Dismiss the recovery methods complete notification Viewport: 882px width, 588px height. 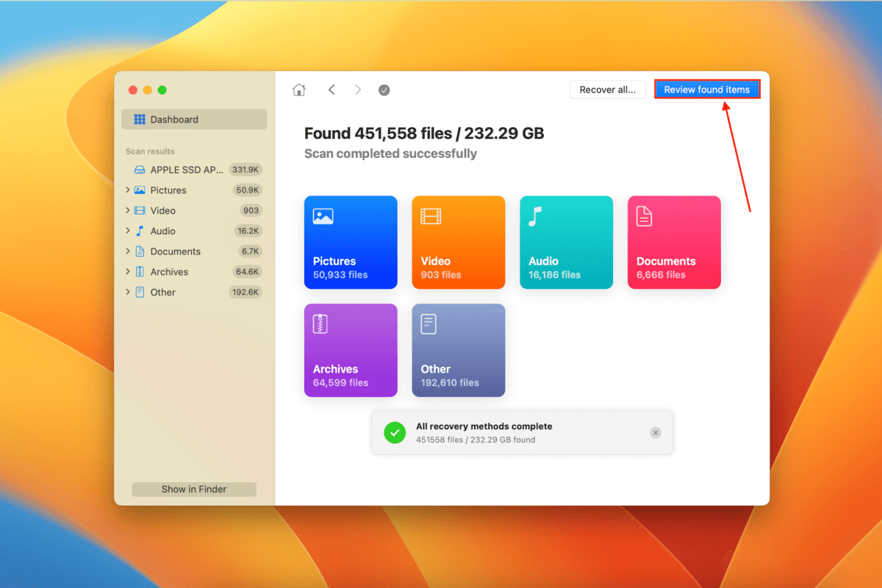656,433
